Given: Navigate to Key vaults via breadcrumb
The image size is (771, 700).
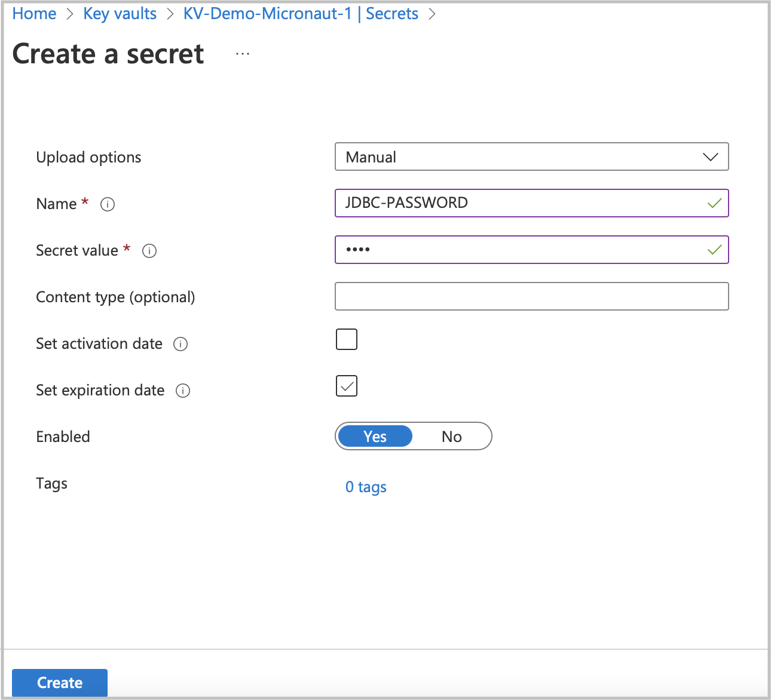Looking at the screenshot, I should (120, 14).
